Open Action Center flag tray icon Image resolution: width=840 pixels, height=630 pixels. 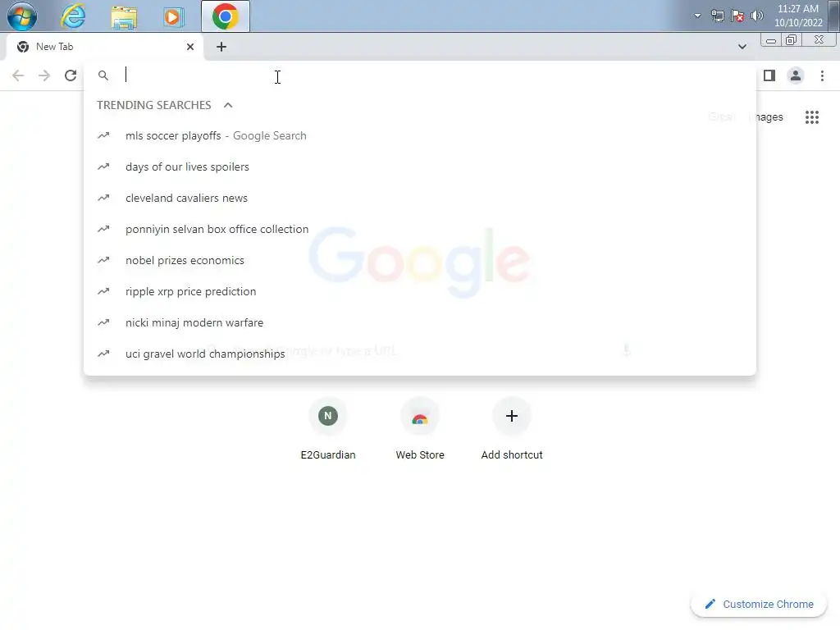[x=737, y=16]
